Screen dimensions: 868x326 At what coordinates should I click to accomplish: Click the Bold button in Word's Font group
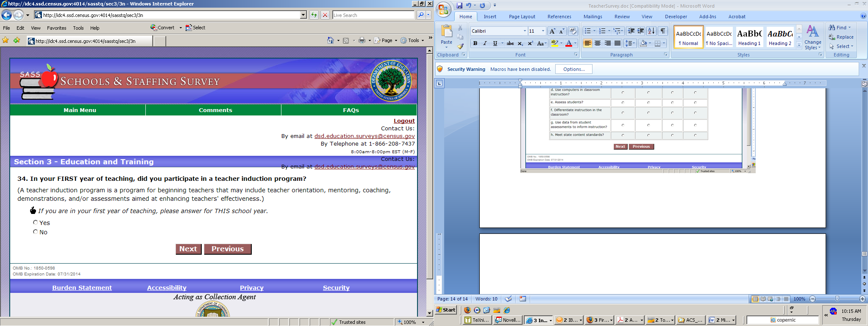475,43
